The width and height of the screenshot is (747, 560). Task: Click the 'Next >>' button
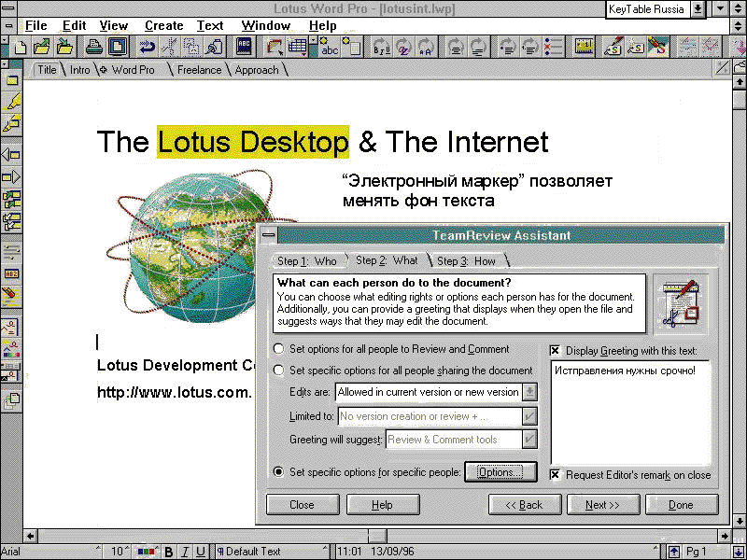(x=602, y=505)
